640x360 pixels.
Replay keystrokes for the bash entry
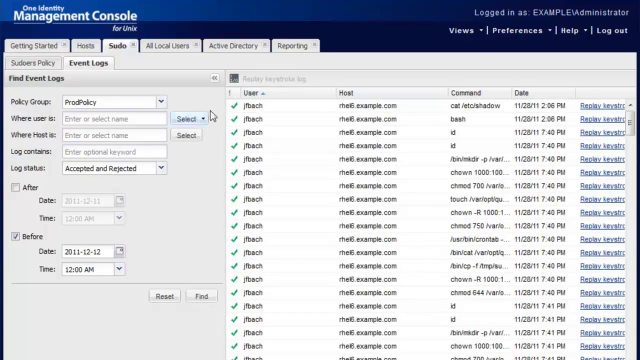coord(602,119)
